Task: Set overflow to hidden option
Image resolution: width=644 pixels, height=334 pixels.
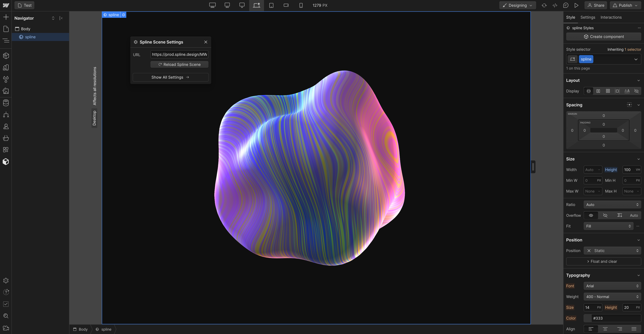Action: point(605,215)
